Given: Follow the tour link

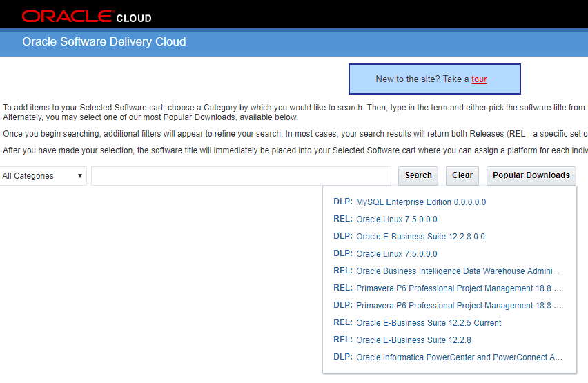Looking at the screenshot, I should 479,79.
